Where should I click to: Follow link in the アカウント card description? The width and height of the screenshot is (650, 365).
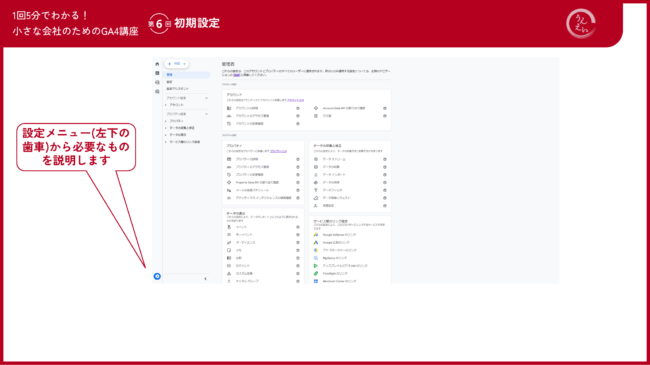[x=296, y=100]
